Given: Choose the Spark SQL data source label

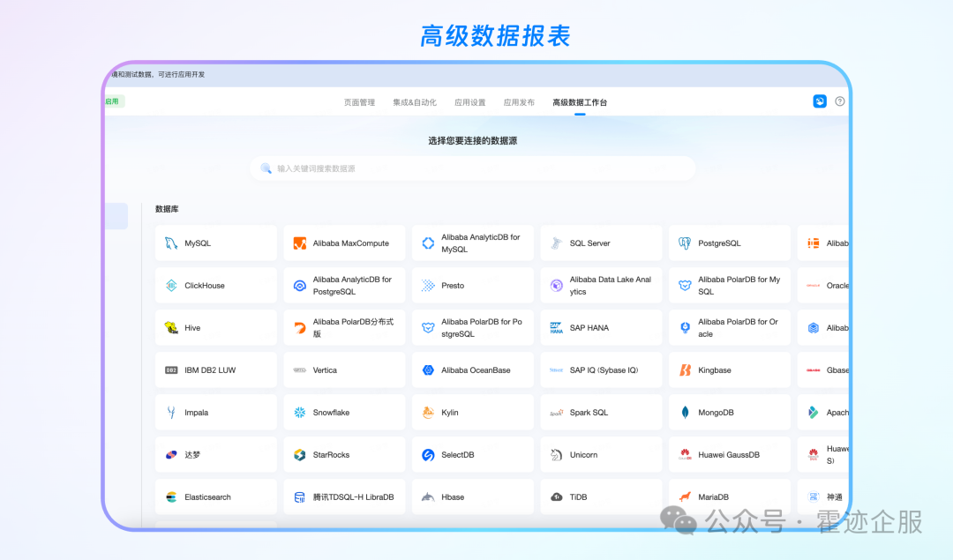Looking at the screenshot, I should [589, 413].
